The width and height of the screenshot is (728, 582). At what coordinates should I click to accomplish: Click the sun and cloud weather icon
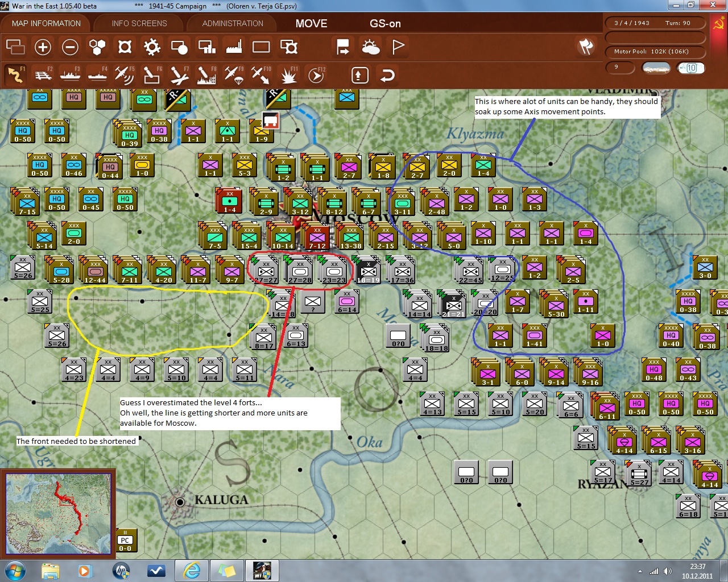(x=370, y=47)
